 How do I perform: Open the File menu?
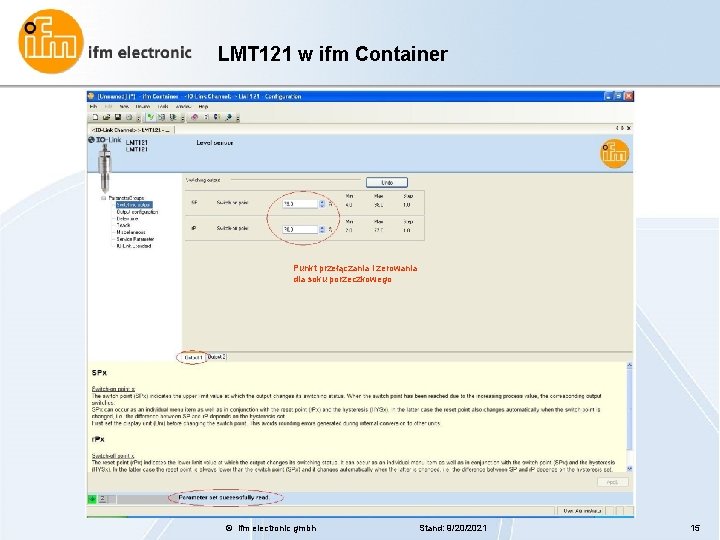93,107
